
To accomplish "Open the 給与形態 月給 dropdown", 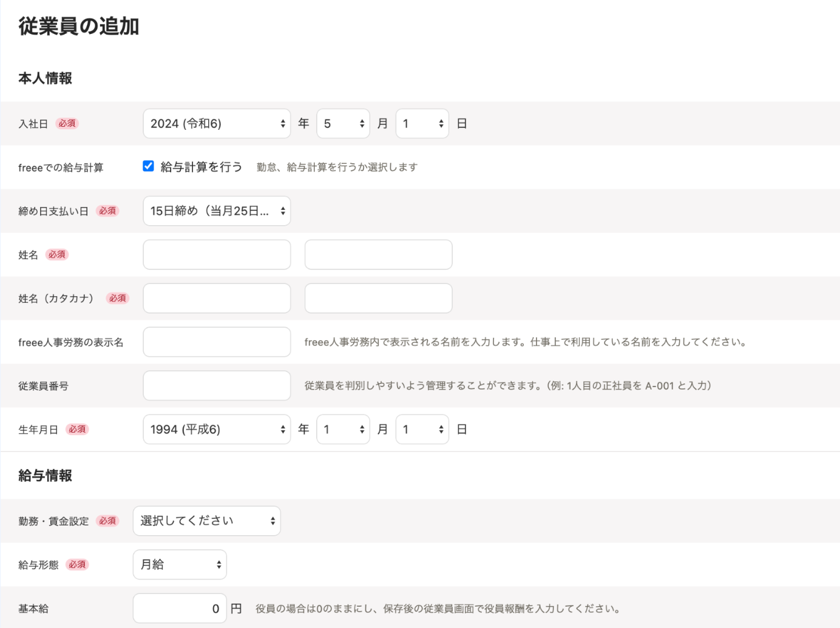I will 180,565.
